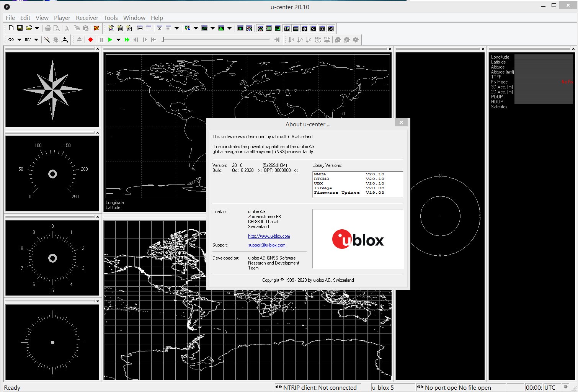The height and width of the screenshot is (392, 578).
Task: Click the support@u-blox.com email link
Action: (266, 245)
